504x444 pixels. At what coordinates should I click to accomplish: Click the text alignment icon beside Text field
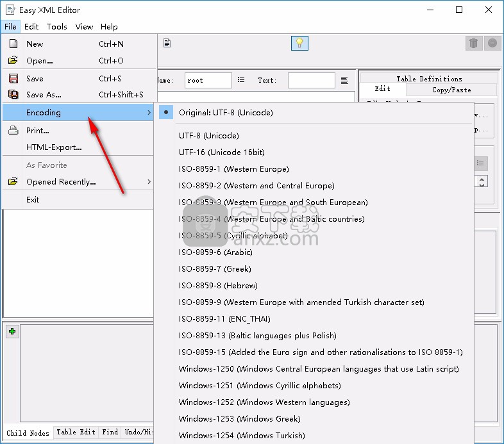pyautogui.click(x=344, y=80)
